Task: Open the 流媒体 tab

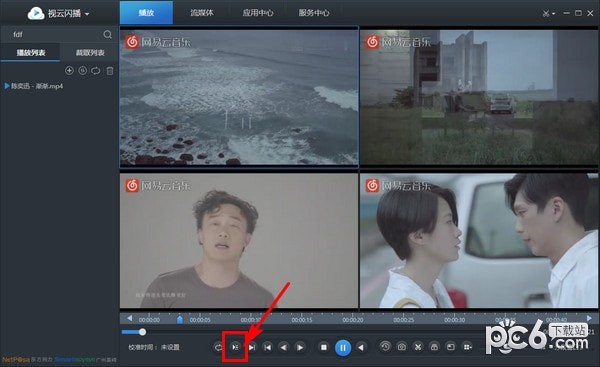Action: coord(202,13)
